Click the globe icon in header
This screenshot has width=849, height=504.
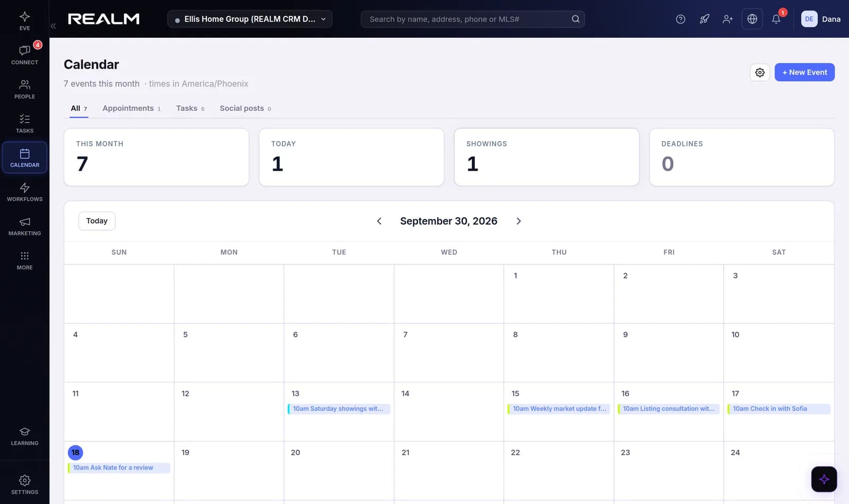click(752, 19)
